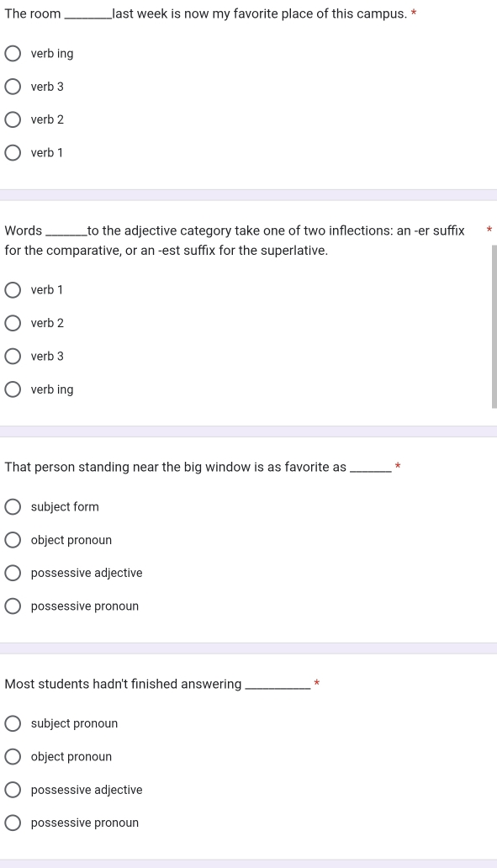Choose 'subject pronoun' for the students answering question
The width and height of the screenshot is (497, 868).
pos(13,723)
